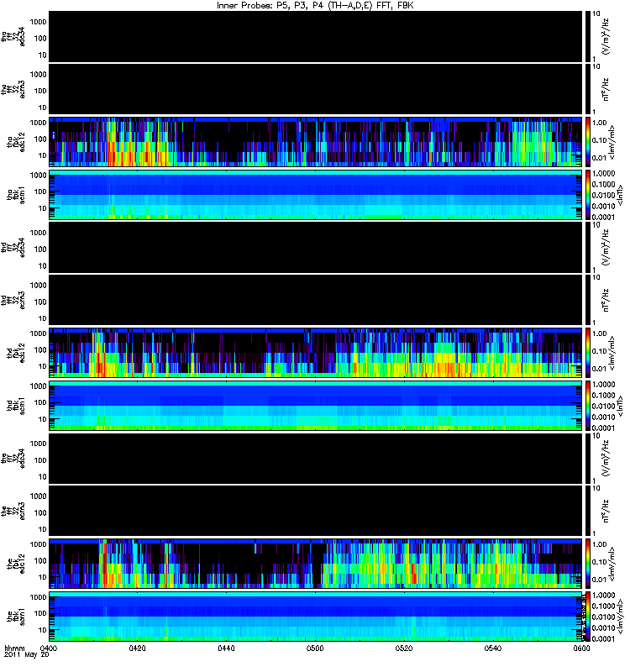Click the "tha fff 32 edc34" panel label
This screenshot has width=630, height=672.
13,37
